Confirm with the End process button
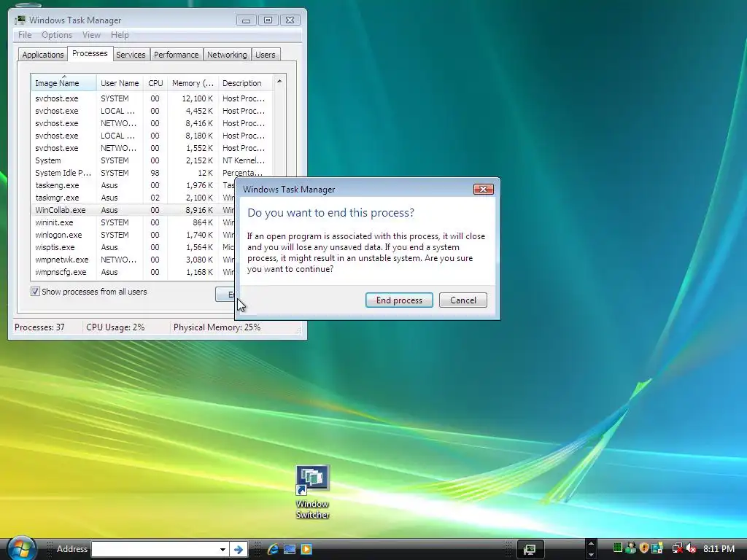This screenshot has height=560, width=747. 399,300
